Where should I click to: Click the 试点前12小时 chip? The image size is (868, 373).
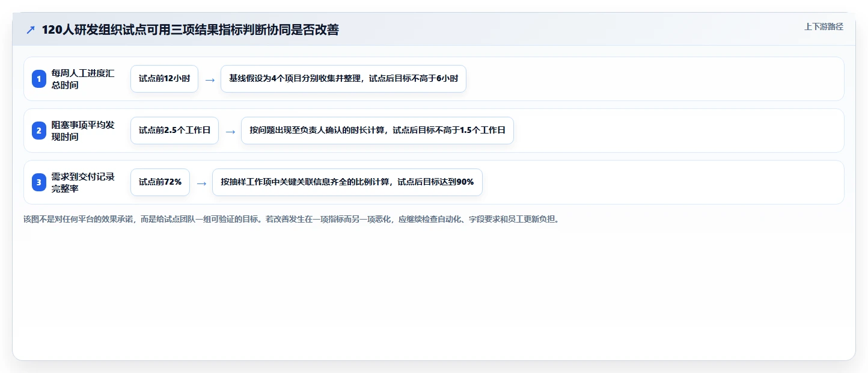coord(164,79)
